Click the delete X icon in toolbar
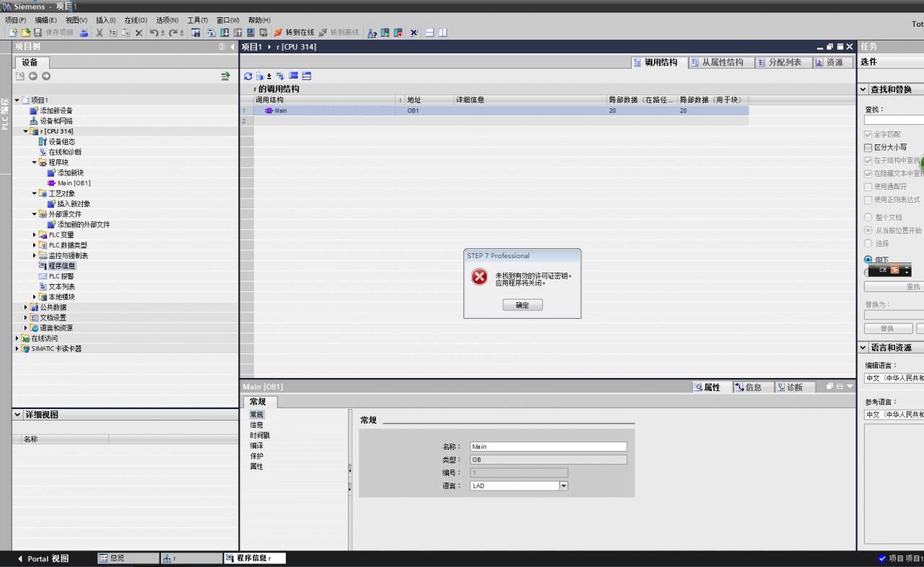Screen dimensions: 924x567 tap(139, 32)
